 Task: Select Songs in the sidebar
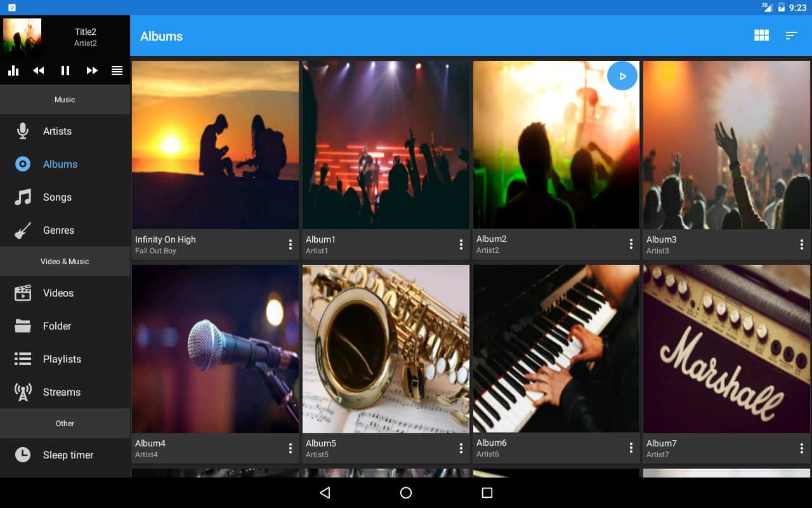pos(57,197)
